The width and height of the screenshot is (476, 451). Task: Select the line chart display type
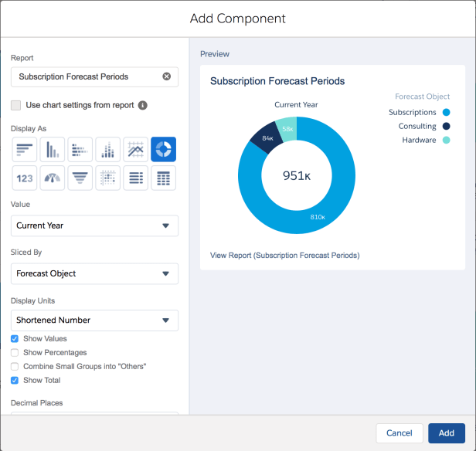point(135,149)
